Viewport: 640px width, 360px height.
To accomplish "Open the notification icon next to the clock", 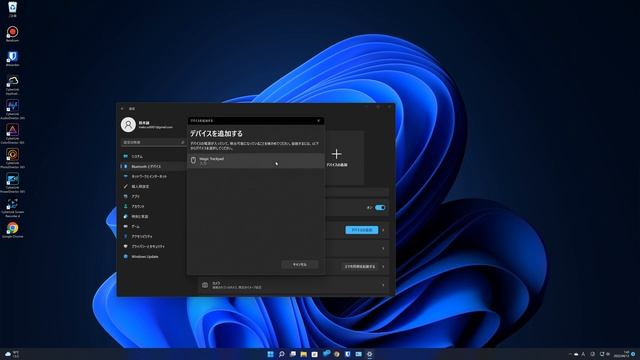I will (633, 354).
